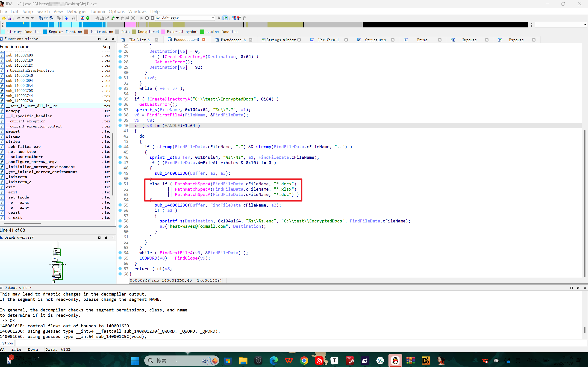The width and height of the screenshot is (588, 367).
Task: Switch to the Strings window tab
Action: (281, 40)
